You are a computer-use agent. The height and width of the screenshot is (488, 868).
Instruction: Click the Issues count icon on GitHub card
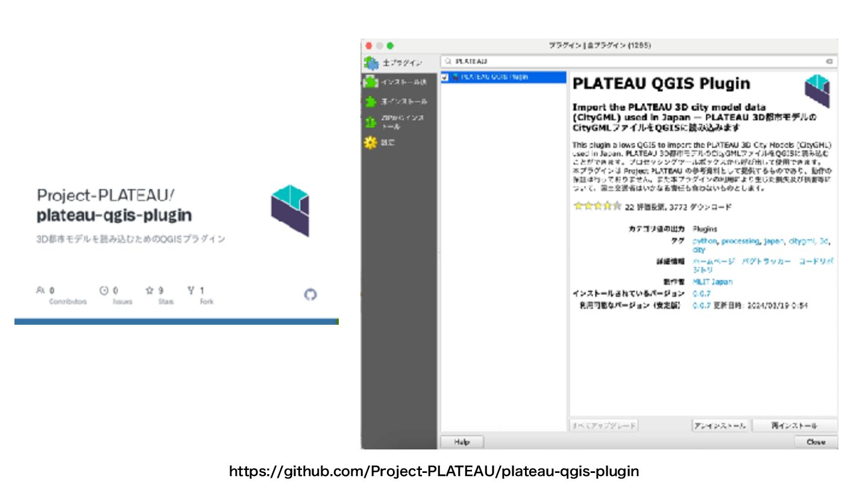pyautogui.click(x=104, y=290)
